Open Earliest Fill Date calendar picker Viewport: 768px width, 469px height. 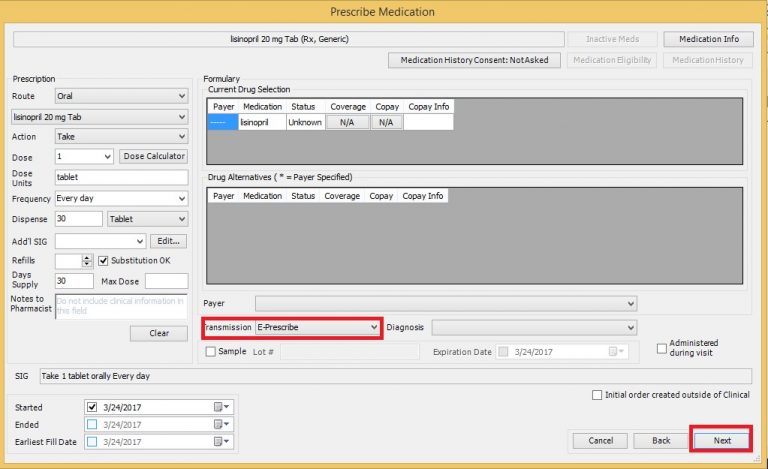point(221,441)
